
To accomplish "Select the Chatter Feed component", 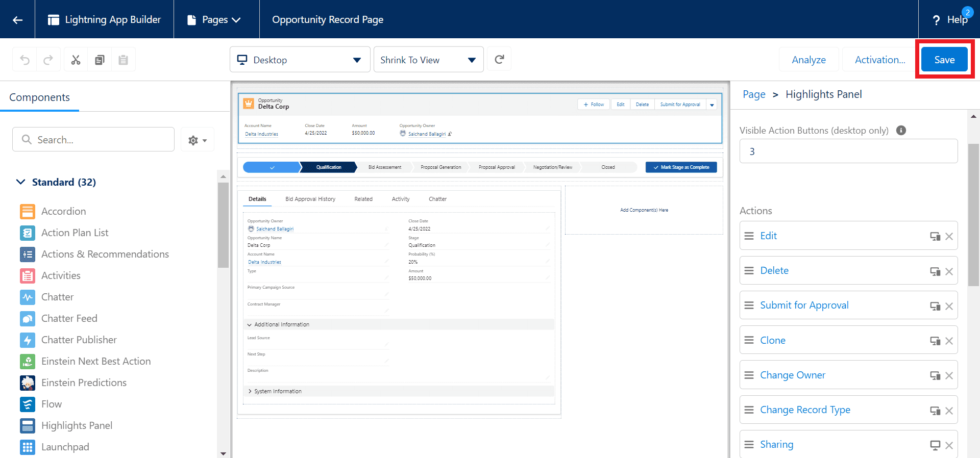I will (59, 318).
